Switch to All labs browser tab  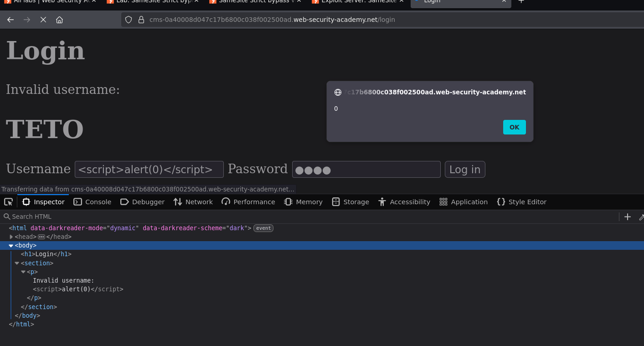click(50, 1)
